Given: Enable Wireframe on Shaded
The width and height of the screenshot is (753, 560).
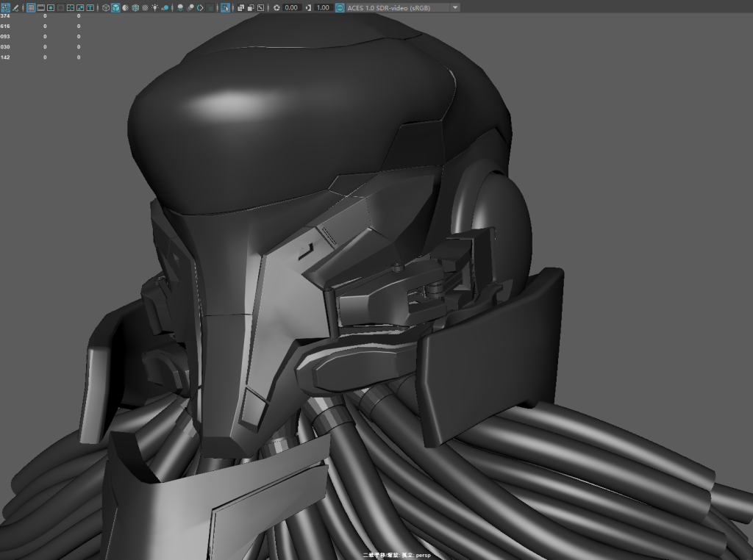Looking at the screenshot, I should (x=135, y=7).
